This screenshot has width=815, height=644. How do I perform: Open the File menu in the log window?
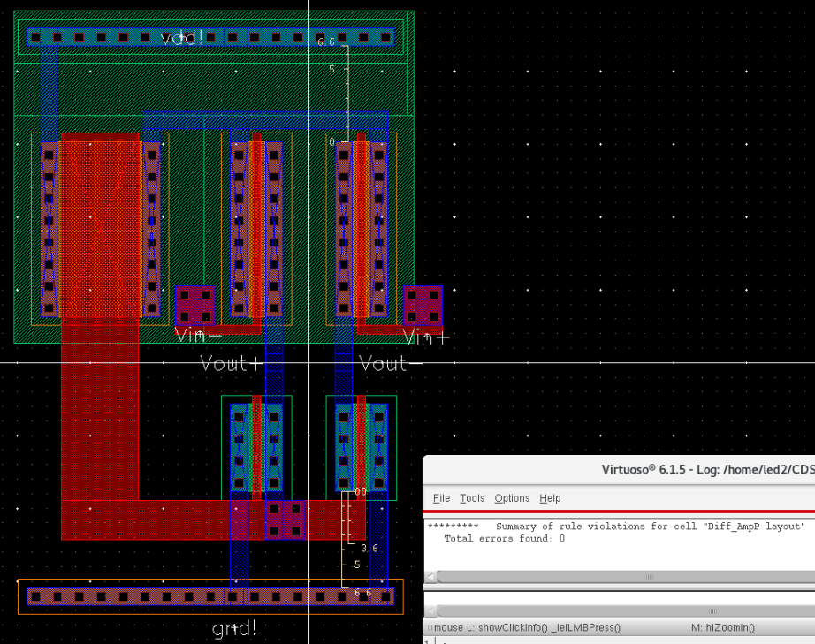[x=440, y=497]
